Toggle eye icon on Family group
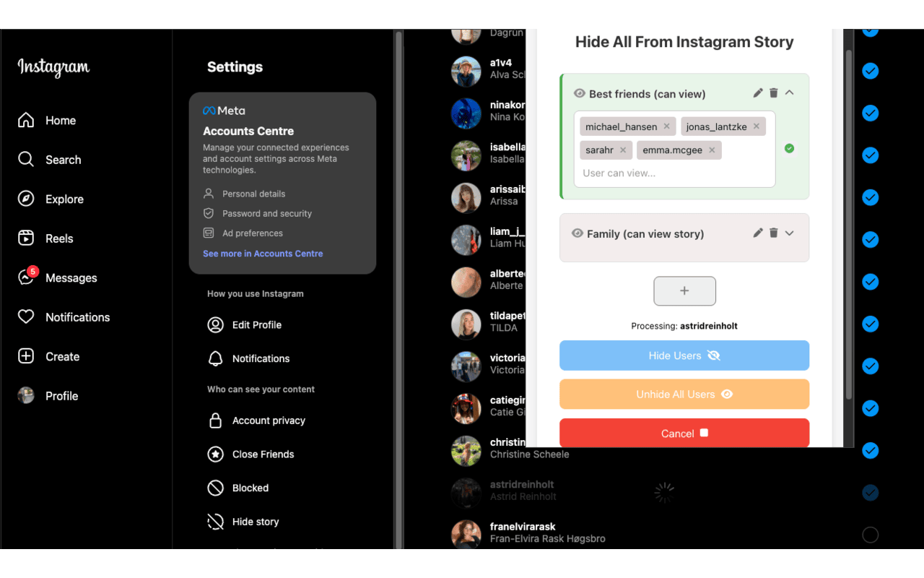 (577, 233)
